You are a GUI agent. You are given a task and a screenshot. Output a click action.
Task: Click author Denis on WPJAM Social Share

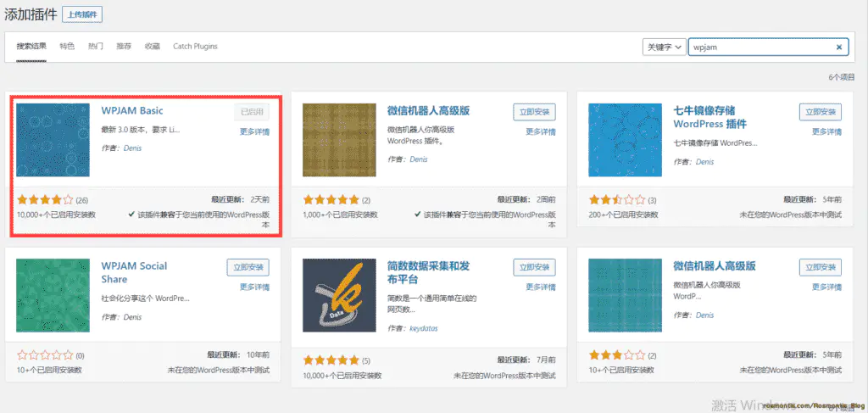(x=133, y=317)
